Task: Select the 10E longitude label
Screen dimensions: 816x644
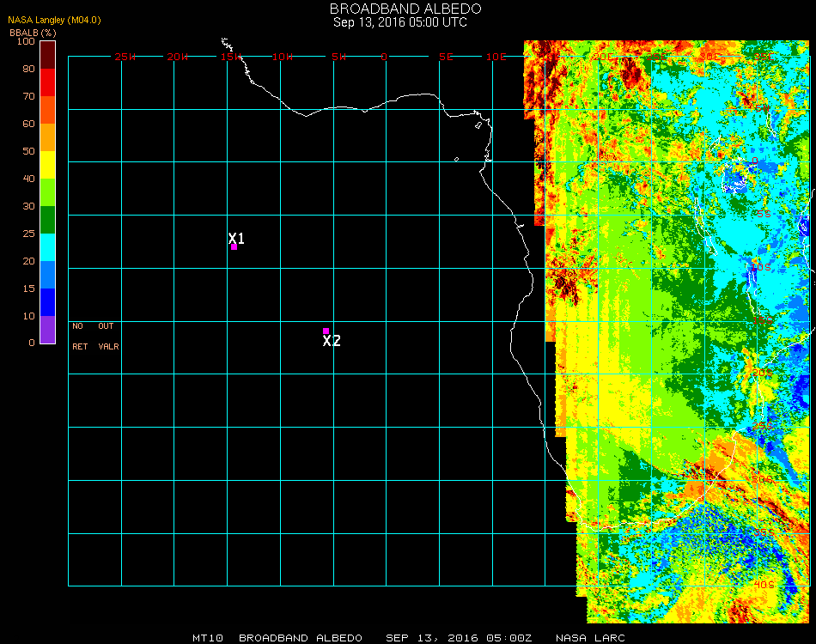Action: pyautogui.click(x=496, y=57)
